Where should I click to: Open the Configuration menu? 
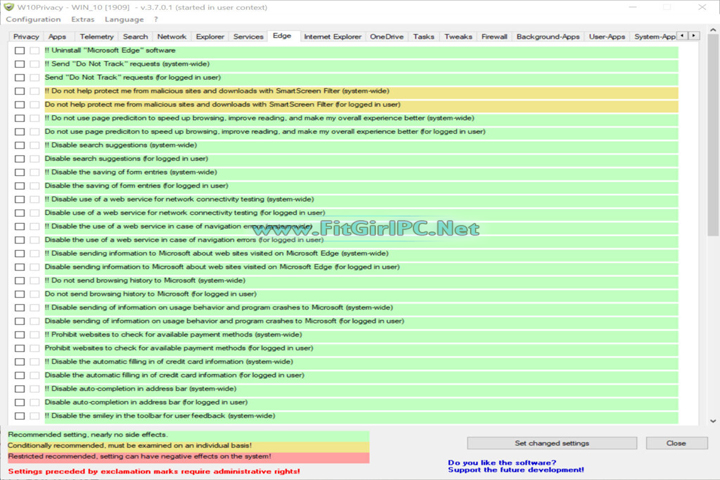coord(33,19)
